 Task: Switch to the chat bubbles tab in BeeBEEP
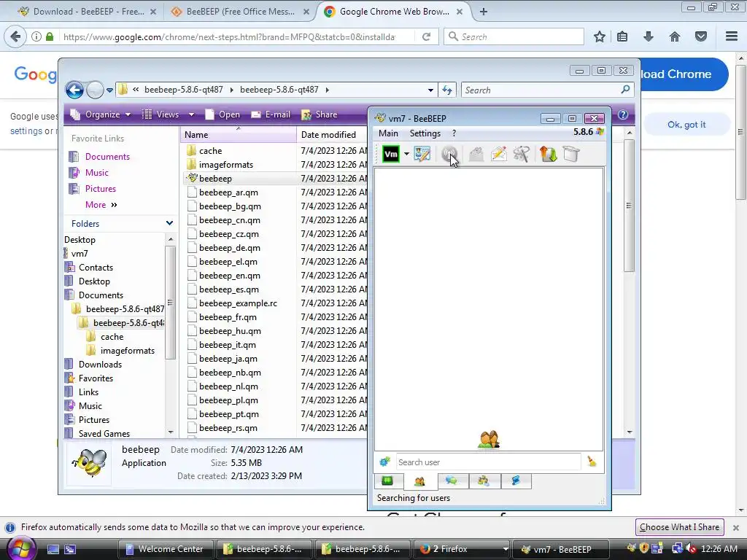click(x=451, y=481)
